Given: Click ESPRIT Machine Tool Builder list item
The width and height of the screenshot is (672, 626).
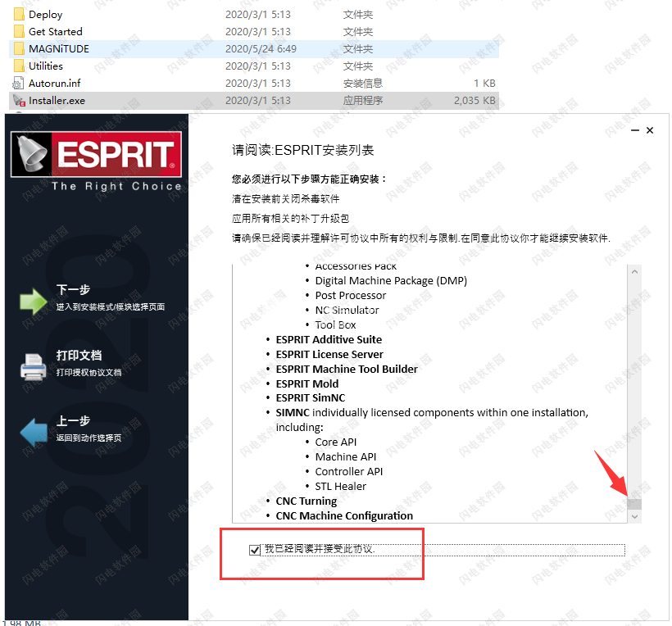Looking at the screenshot, I should [347, 370].
